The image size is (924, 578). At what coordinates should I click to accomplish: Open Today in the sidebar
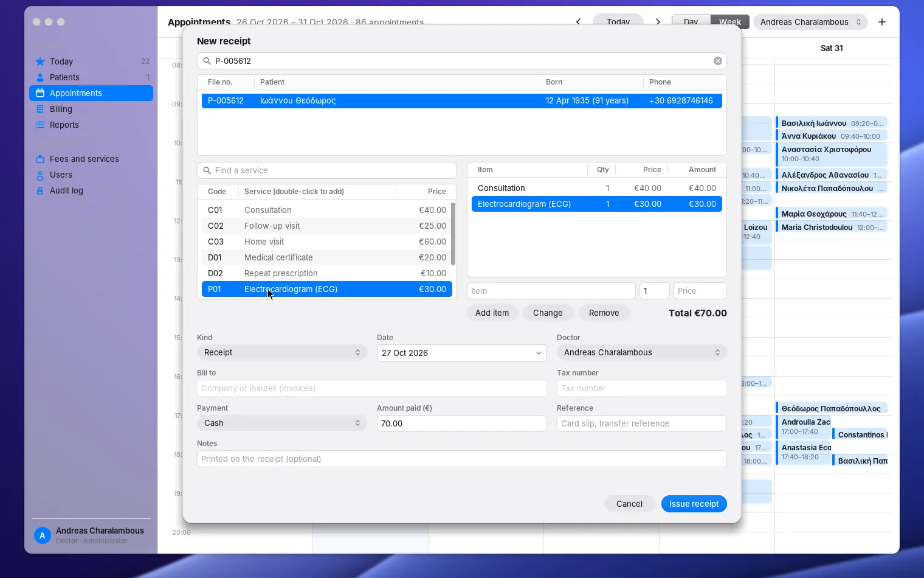[x=91, y=61]
